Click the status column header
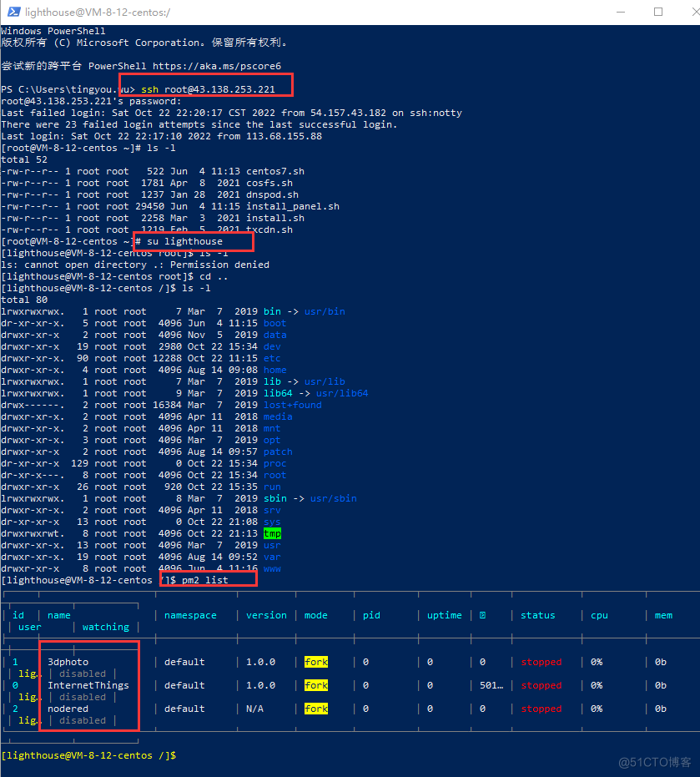The image size is (700, 777). [x=538, y=615]
